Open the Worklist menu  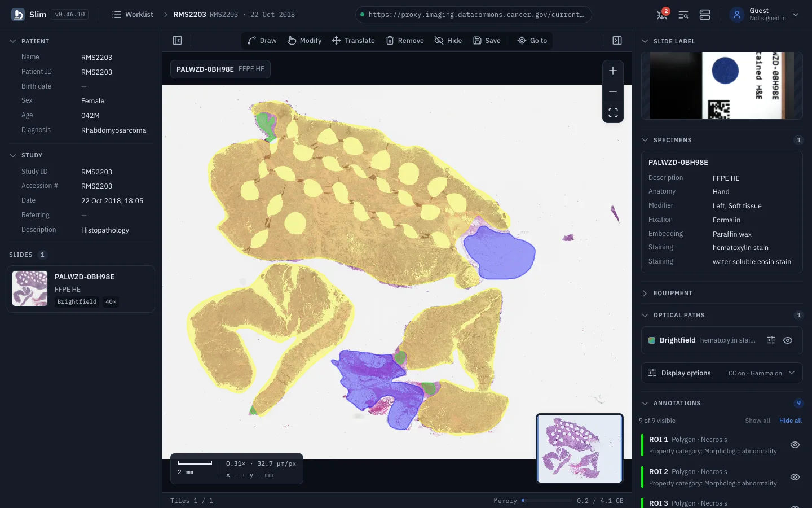tap(133, 15)
